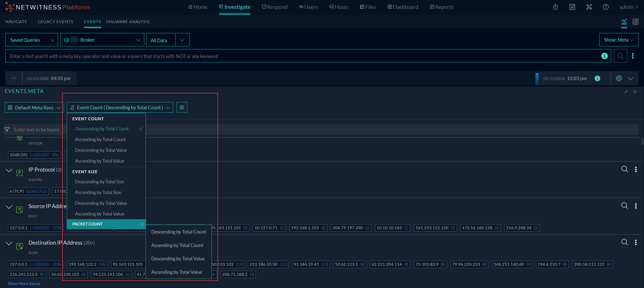Open the Saved Queries dropdown
Screen dimensions: 644x288
pos(32,40)
